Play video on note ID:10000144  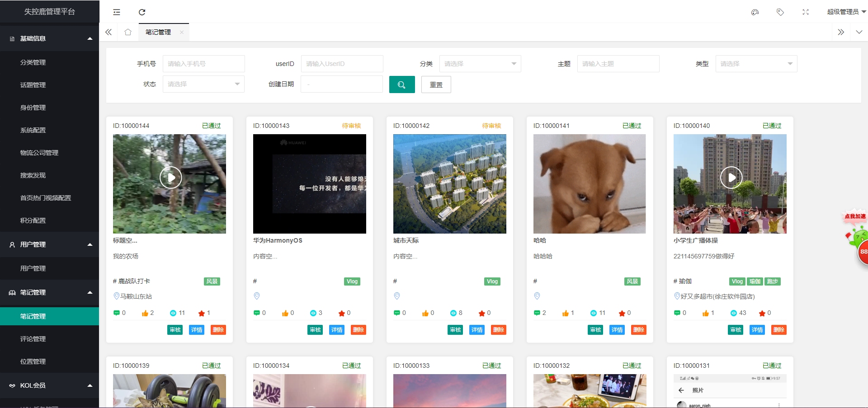[x=171, y=178]
